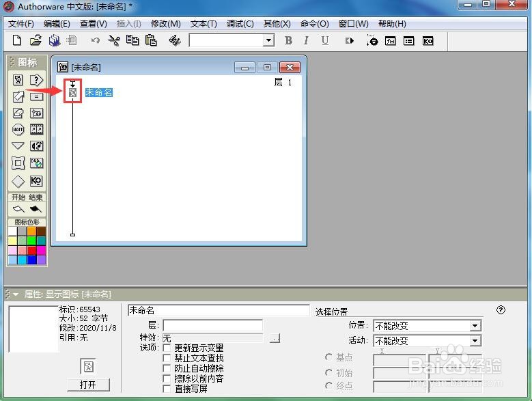The image size is (532, 401).
Task: Click the icon name field 未命名
Action: pyautogui.click(x=219, y=310)
